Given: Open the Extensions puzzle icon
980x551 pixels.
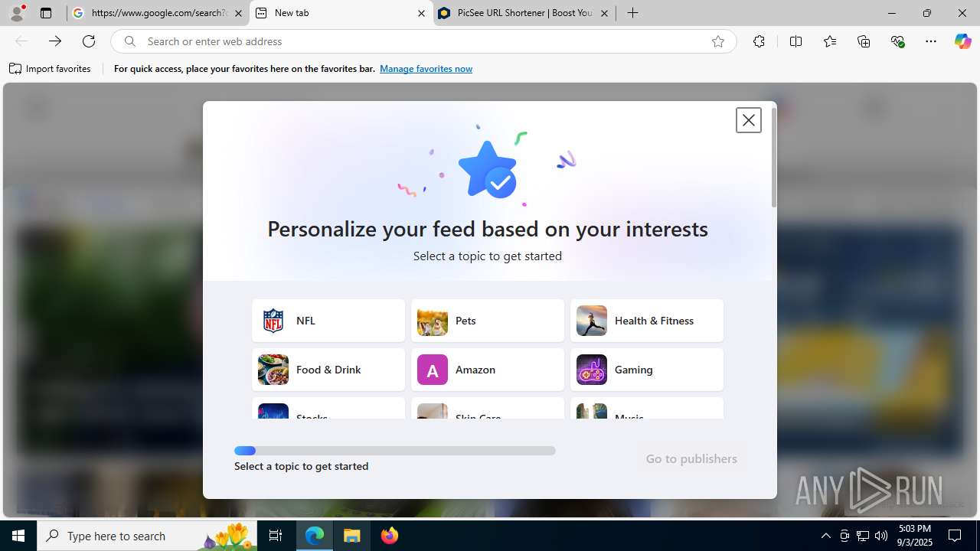Looking at the screenshot, I should (759, 41).
